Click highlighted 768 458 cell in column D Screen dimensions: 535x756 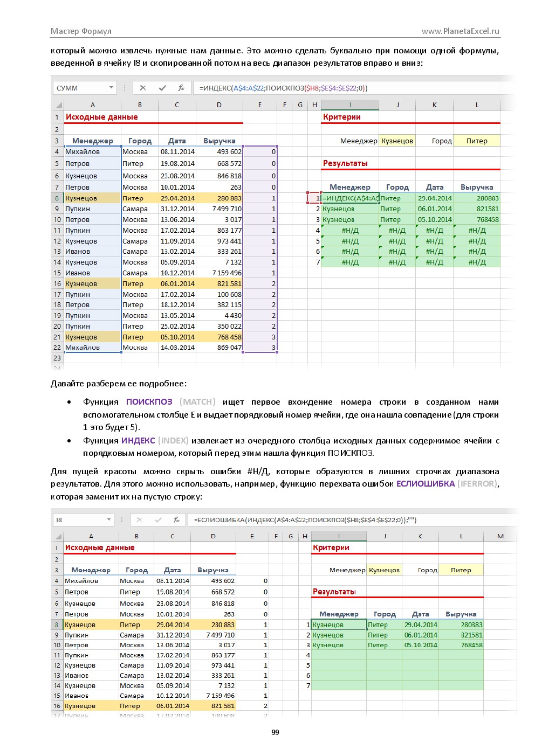coord(220,337)
